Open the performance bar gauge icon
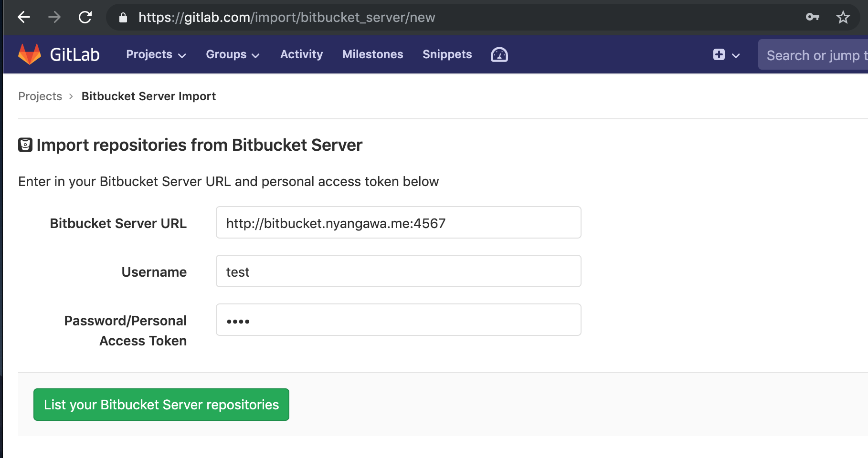The image size is (868, 458). click(x=499, y=55)
